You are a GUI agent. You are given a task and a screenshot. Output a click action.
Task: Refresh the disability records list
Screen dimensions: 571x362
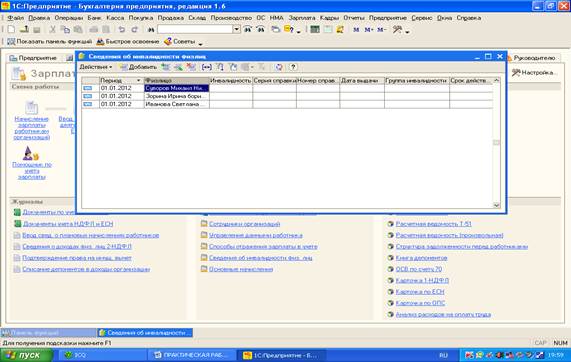279,67
